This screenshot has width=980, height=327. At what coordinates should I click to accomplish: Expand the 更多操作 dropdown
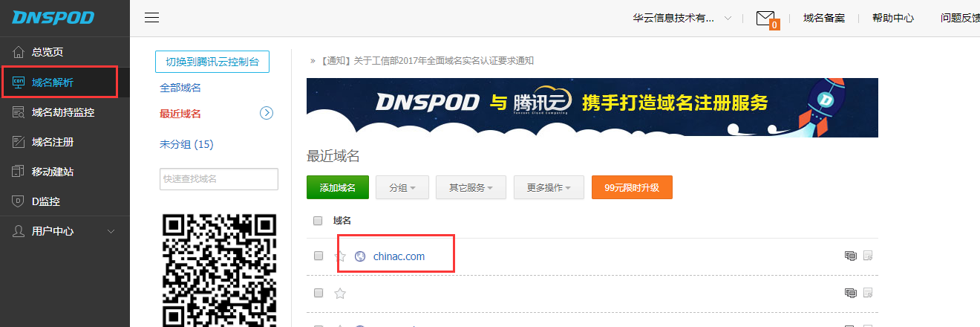(x=549, y=188)
